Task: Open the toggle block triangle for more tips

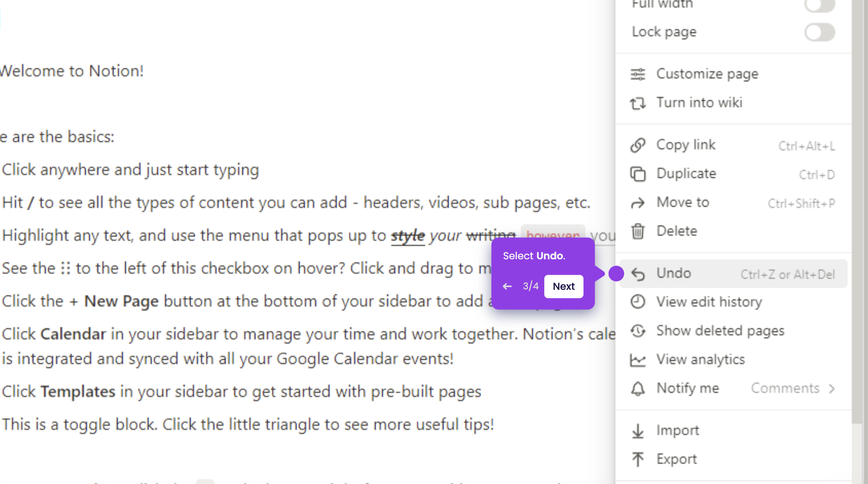Action: point(1,424)
